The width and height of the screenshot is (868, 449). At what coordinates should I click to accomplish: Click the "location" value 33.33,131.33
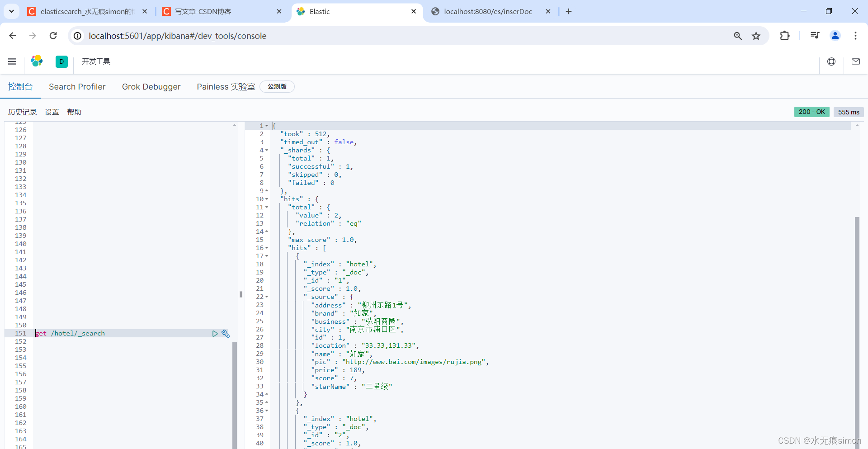point(388,345)
